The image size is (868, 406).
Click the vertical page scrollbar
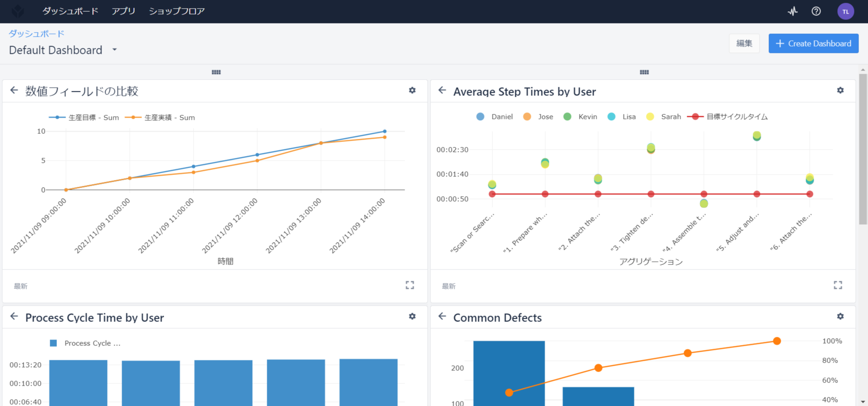pos(863,149)
